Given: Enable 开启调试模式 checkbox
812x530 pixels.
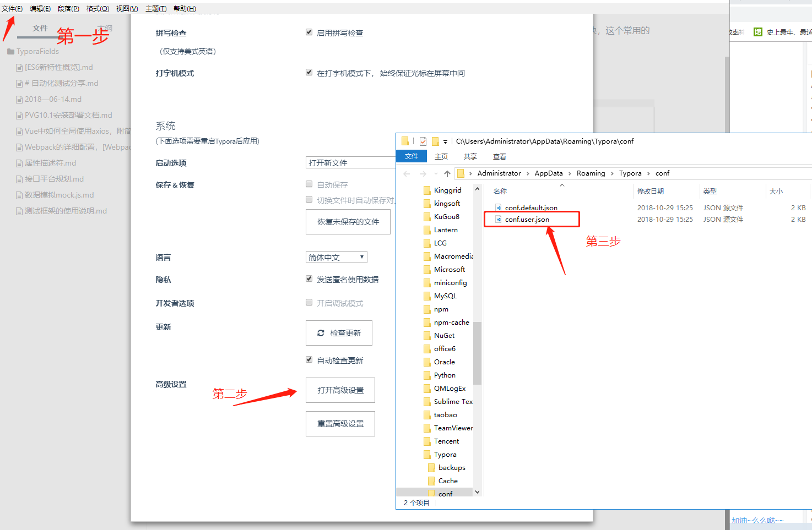Looking at the screenshot, I should (x=309, y=302).
